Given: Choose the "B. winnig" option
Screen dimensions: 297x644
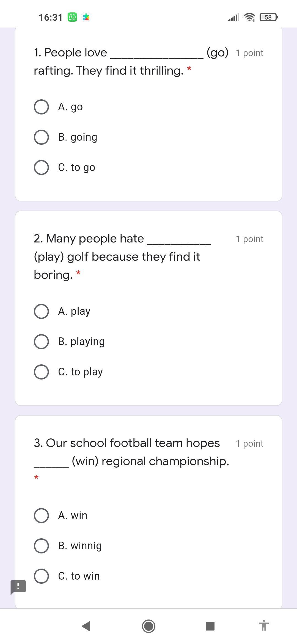Looking at the screenshot, I should point(42,546).
